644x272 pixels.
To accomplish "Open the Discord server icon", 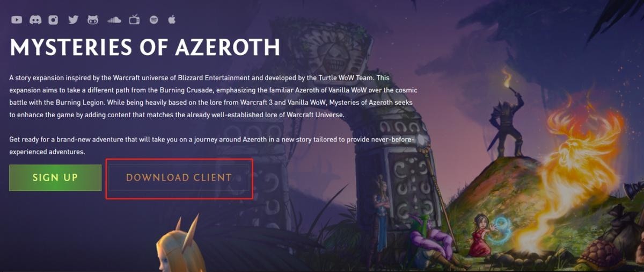I will coord(35,20).
